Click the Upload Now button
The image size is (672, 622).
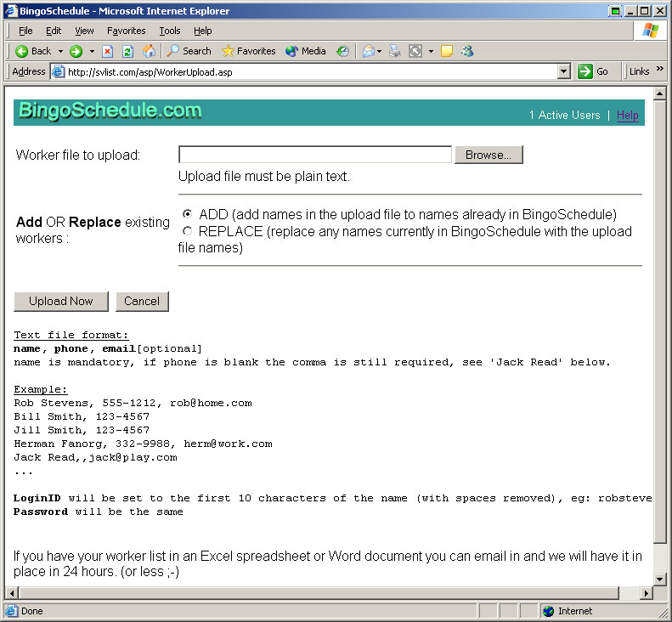click(61, 302)
